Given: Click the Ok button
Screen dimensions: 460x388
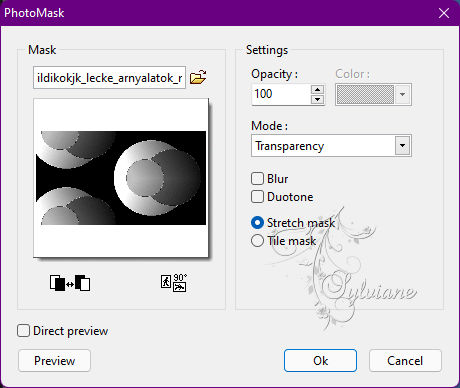Looking at the screenshot, I should click(320, 361).
